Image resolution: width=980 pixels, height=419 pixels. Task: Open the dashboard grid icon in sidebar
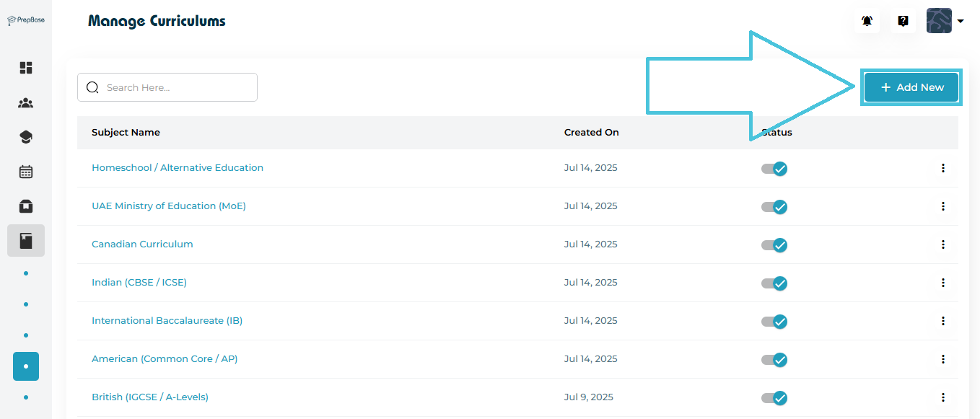point(26,68)
